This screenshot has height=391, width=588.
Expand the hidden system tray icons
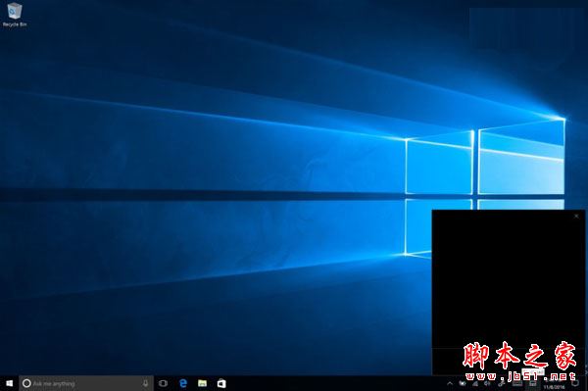(450, 383)
